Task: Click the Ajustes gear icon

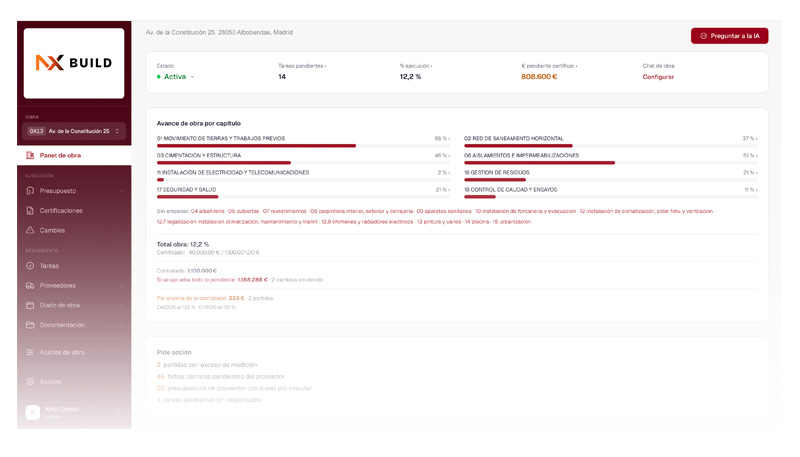Action: pyautogui.click(x=30, y=382)
